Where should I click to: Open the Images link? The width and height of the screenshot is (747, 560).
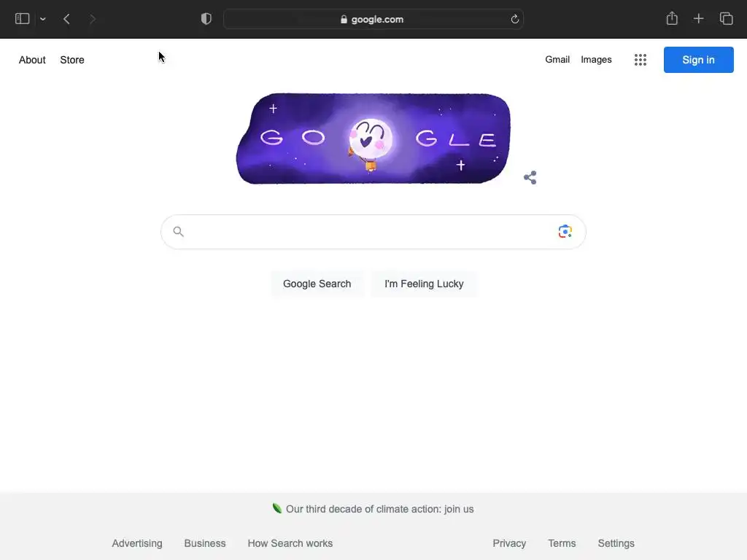click(596, 60)
